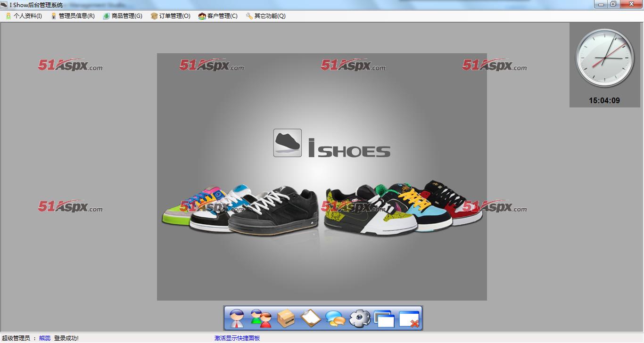Click the 激活显示快捷面板 link in the status bar
Viewport: 644px width, 343px height.
tap(237, 338)
